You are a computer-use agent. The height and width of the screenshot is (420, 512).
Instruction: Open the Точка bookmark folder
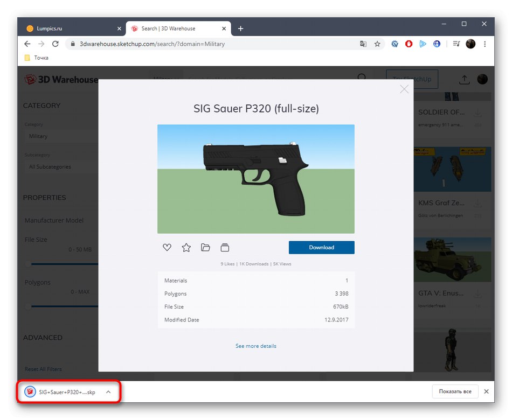coord(37,58)
